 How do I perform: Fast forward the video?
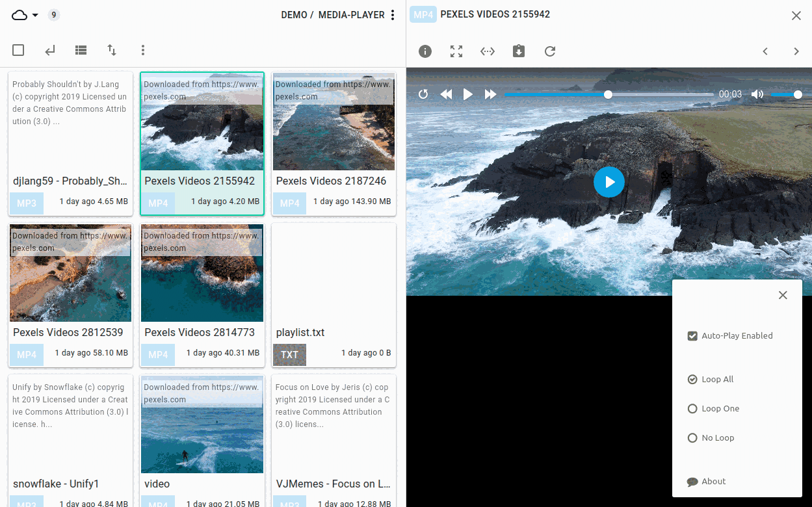490,94
